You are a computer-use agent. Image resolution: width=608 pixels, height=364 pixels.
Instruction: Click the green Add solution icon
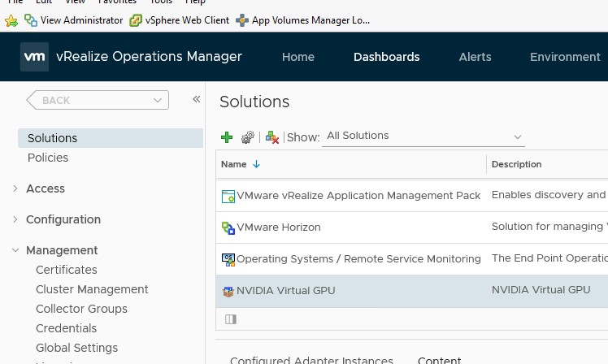(x=227, y=137)
